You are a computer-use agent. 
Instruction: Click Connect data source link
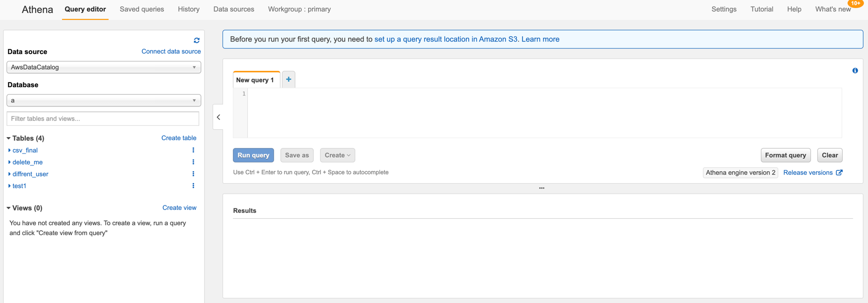(171, 51)
